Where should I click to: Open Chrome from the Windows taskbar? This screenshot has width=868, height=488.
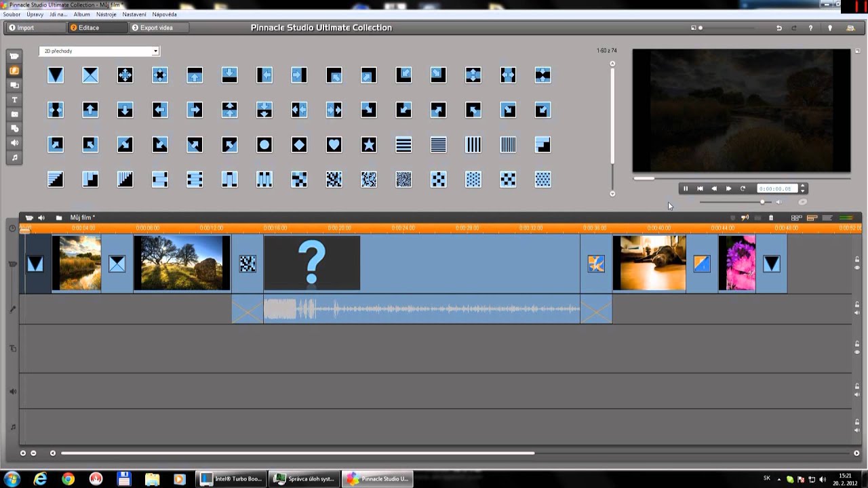[68, 479]
